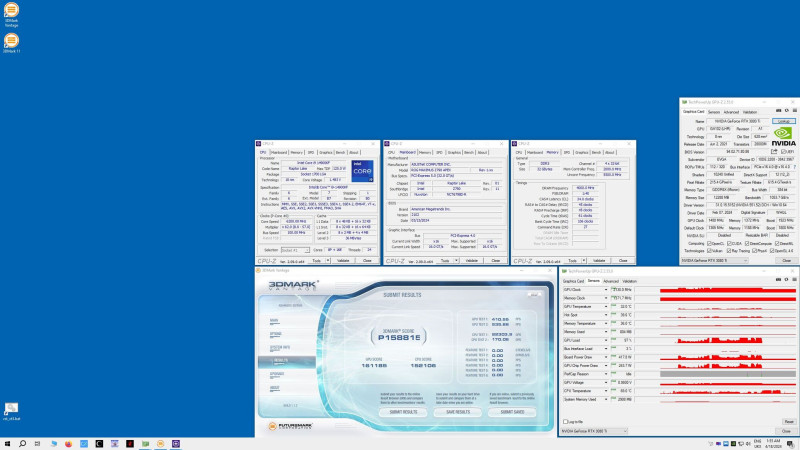Open Task View from taskbar
The width and height of the screenshot is (800, 450).
pyautogui.click(x=37, y=444)
